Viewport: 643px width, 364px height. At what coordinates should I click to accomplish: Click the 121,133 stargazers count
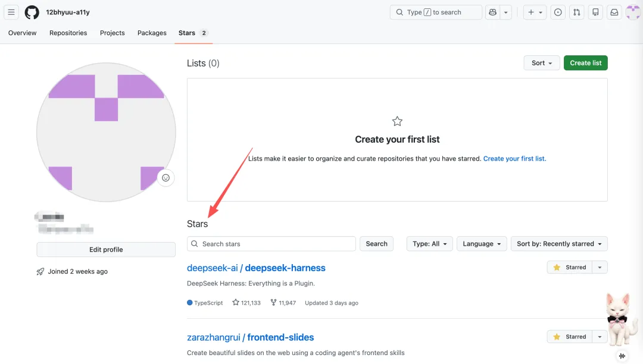coord(246,303)
